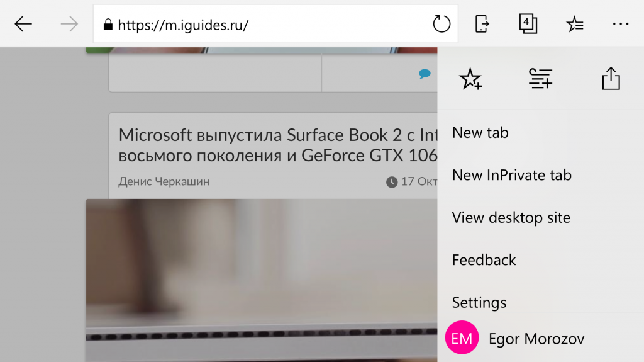This screenshot has height=362, width=644.
Task: Open the tabs overview showing 4 tabs
Action: [528, 24]
